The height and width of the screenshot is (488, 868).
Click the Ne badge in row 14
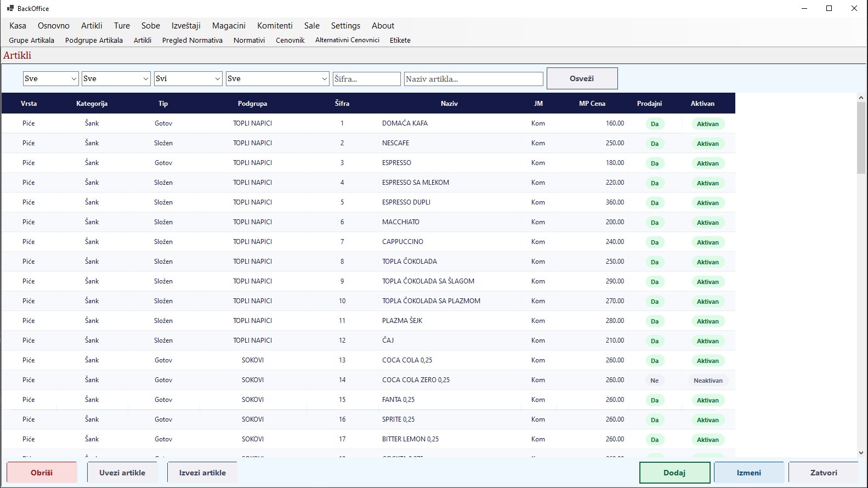tap(655, 381)
